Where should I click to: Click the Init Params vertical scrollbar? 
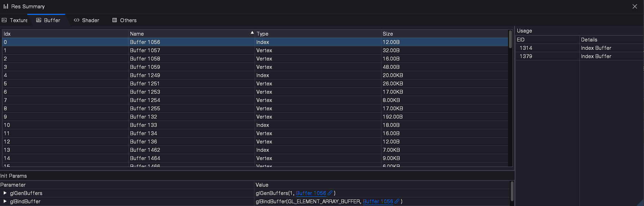click(x=512, y=191)
